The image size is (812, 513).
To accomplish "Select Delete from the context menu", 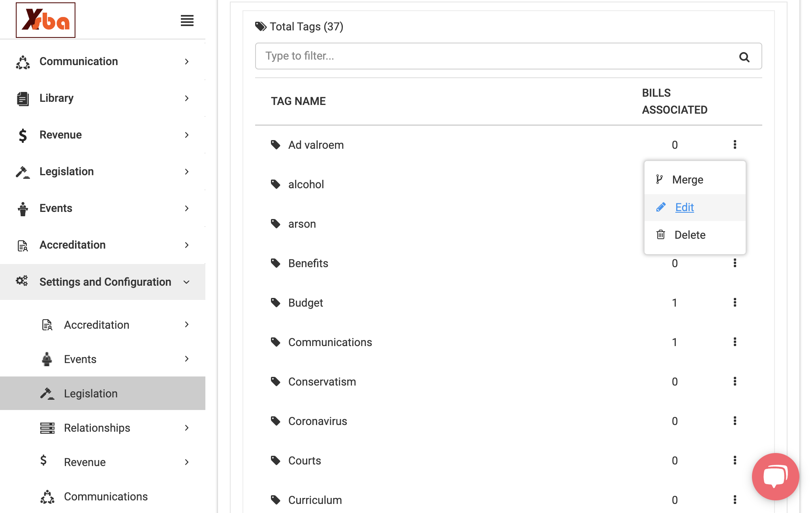I will coord(695,235).
